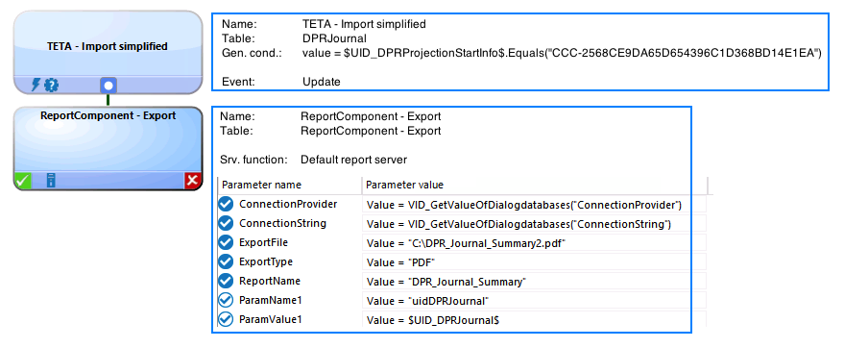Click the $UID_DPRJournal$ value field
Viewport: 868px width, 348px height.
(x=534, y=320)
